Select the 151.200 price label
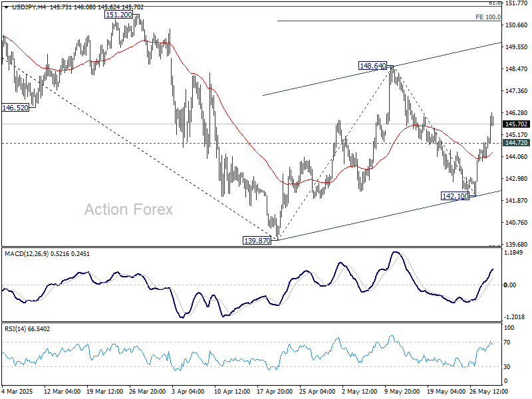Screen dimensions: 532x399 pos(118,15)
